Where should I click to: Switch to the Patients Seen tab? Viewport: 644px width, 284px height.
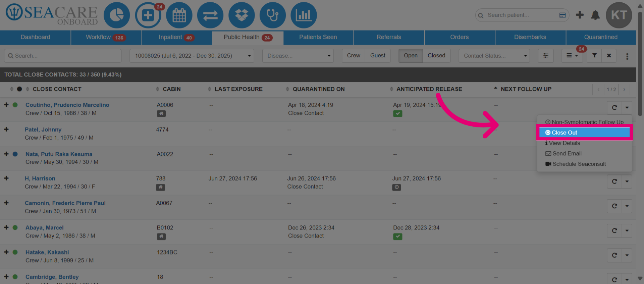(x=318, y=37)
